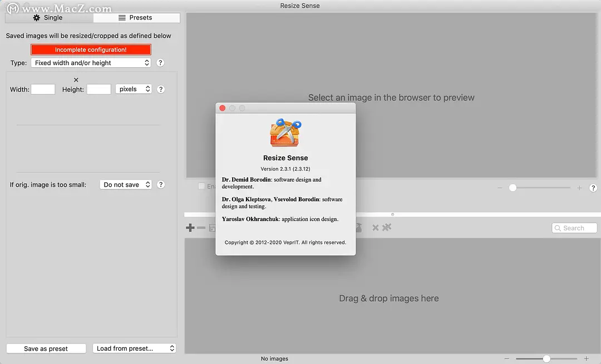The height and width of the screenshot is (364, 601).
Task: Click the 'If orig. image is too small:' label
Action: click(x=48, y=185)
